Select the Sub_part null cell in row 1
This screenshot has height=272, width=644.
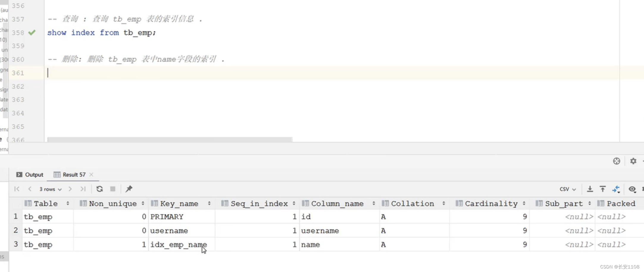click(562, 217)
